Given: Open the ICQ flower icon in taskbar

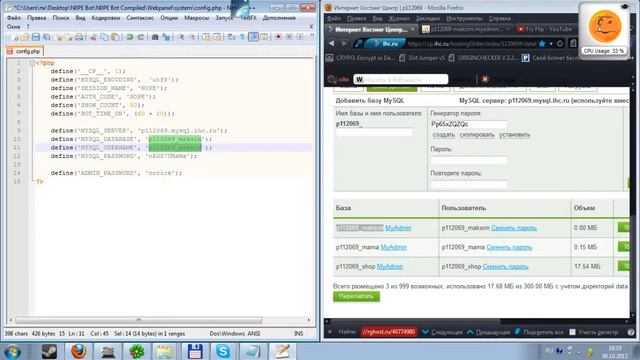Looking at the screenshot, I should click(x=137, y=351).
